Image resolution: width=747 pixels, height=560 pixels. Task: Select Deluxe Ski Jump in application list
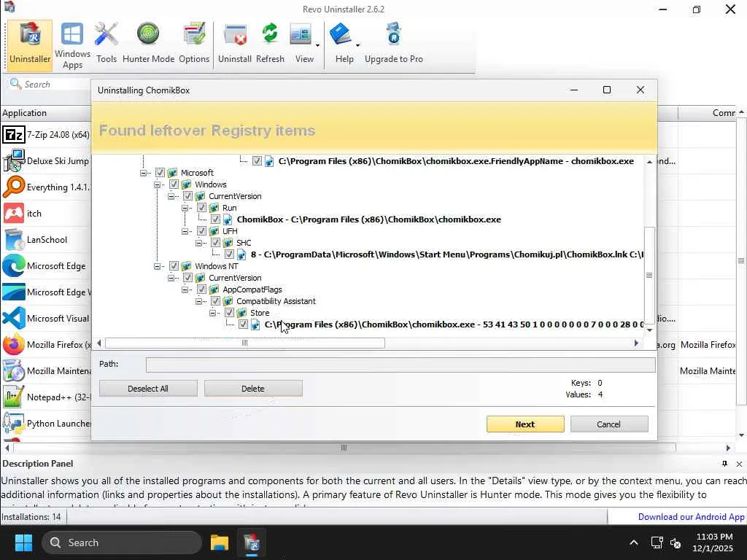click(x=46, y=161)
